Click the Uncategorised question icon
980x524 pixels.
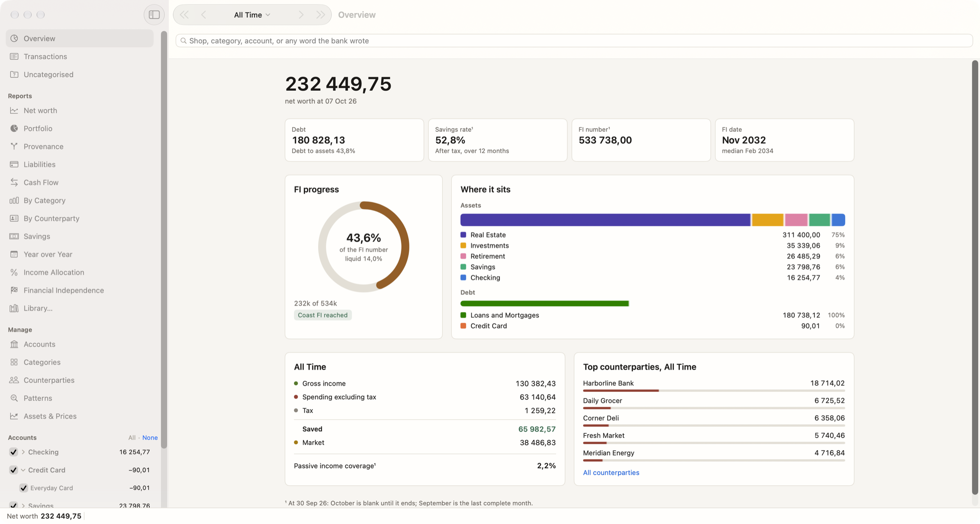click(14, 74)
